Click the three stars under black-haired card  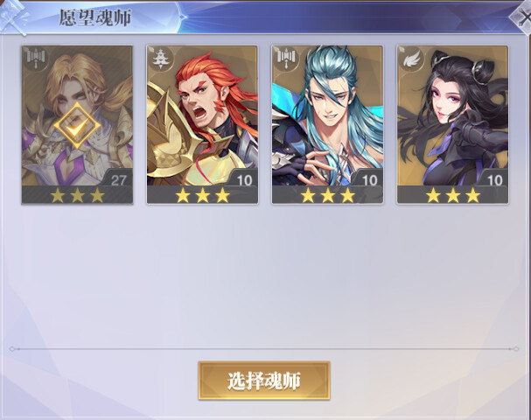(x=453, y=195)
